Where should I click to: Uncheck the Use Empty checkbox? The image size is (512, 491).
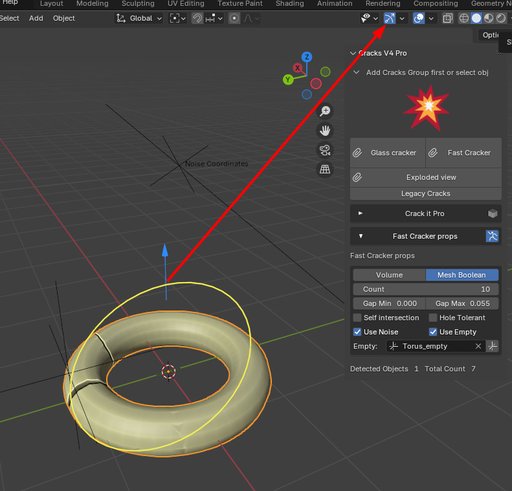coord(433,332)
